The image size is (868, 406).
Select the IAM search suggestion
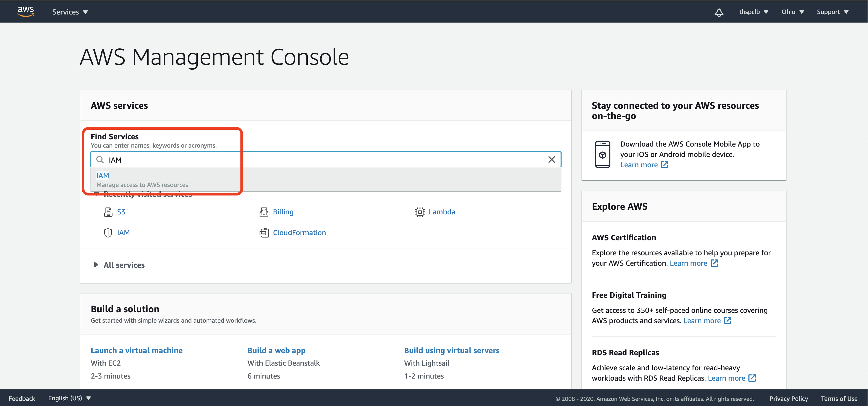point(326,180)
